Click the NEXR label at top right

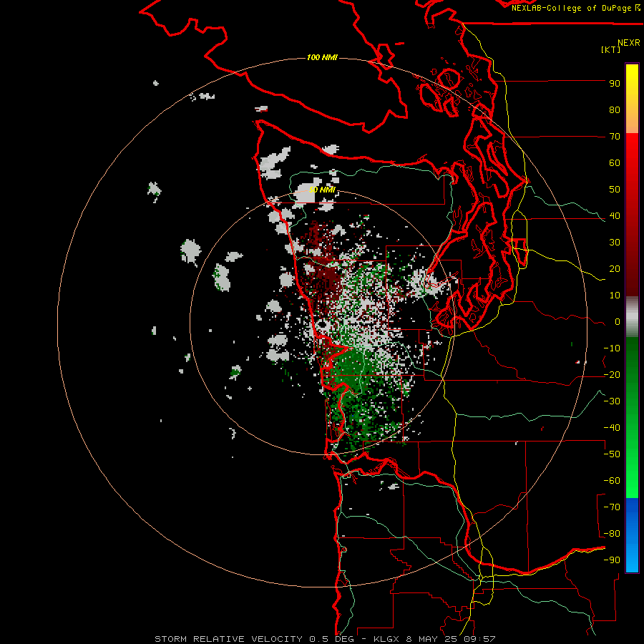[629, 43]
